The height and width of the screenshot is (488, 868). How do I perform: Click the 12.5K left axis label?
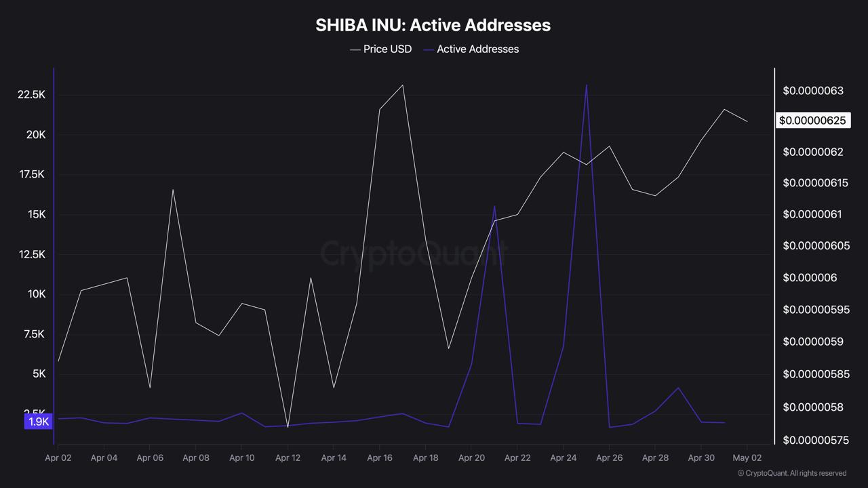point(31,254)
